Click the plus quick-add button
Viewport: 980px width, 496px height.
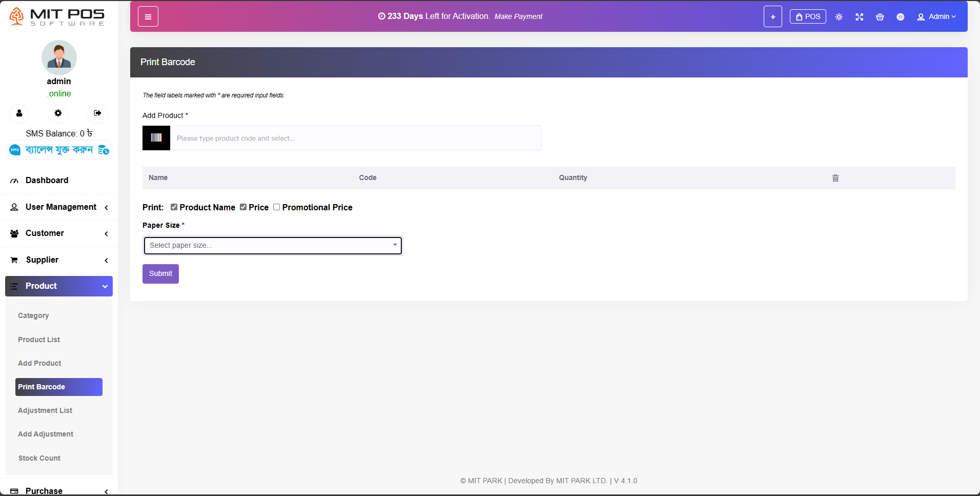(773, 17)
